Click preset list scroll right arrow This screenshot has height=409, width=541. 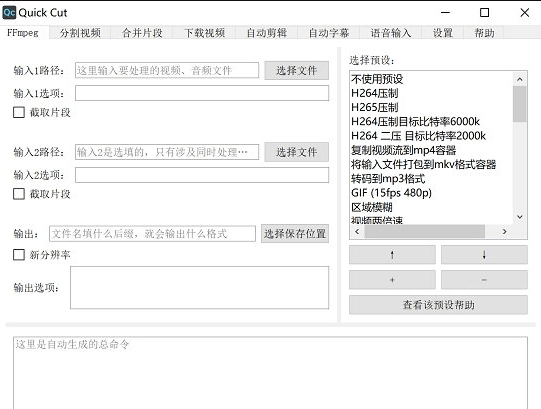[504, 231]
